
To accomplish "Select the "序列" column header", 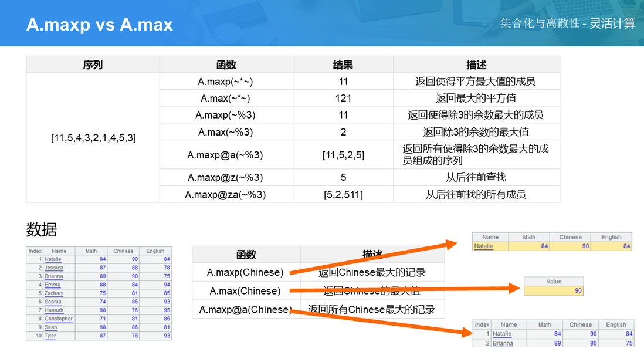I will tap(93, 65).
